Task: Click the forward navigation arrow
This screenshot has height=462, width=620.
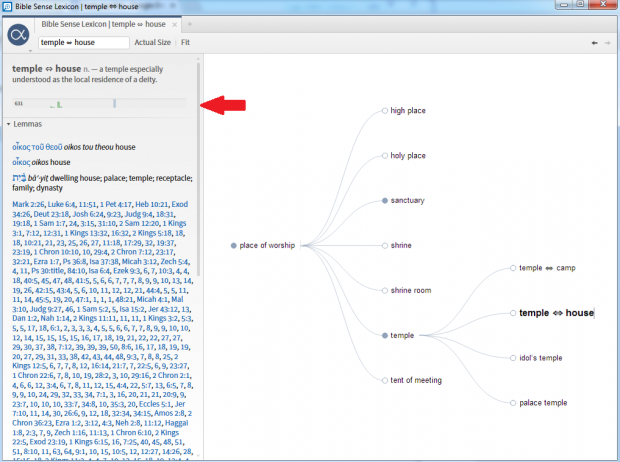Action: 608,43
